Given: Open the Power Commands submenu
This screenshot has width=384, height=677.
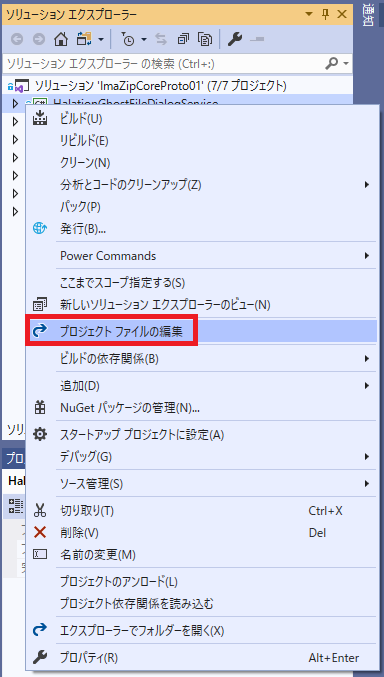Looking at the screenshot, I should [201, 256].
